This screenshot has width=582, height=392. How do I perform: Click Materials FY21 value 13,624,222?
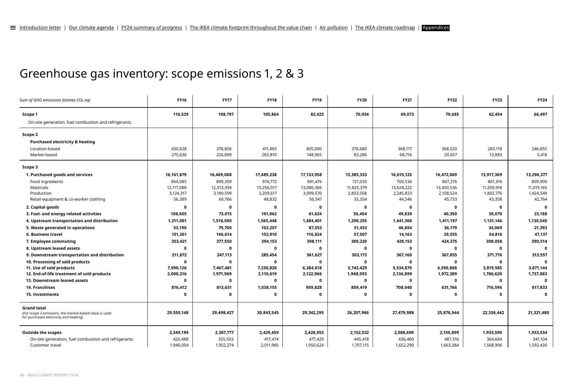point(401,188)
